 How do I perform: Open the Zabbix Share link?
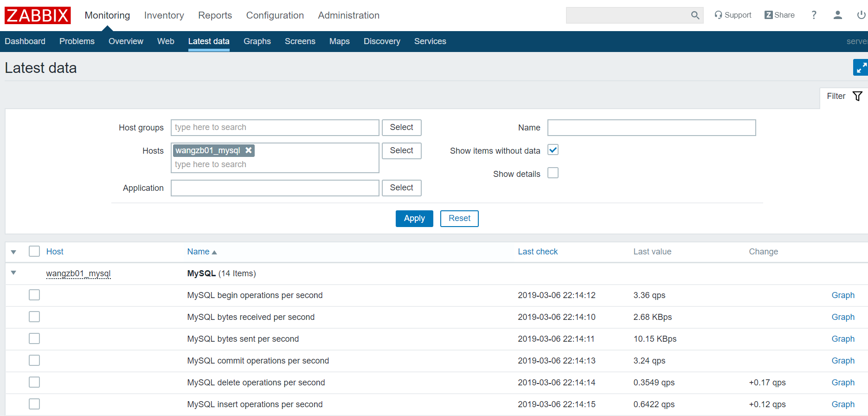click(779, 15)
